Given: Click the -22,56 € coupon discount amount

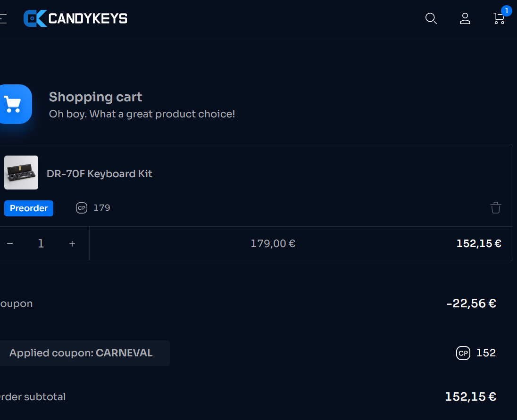Looking at the screenshot, I should coord(471,304).
